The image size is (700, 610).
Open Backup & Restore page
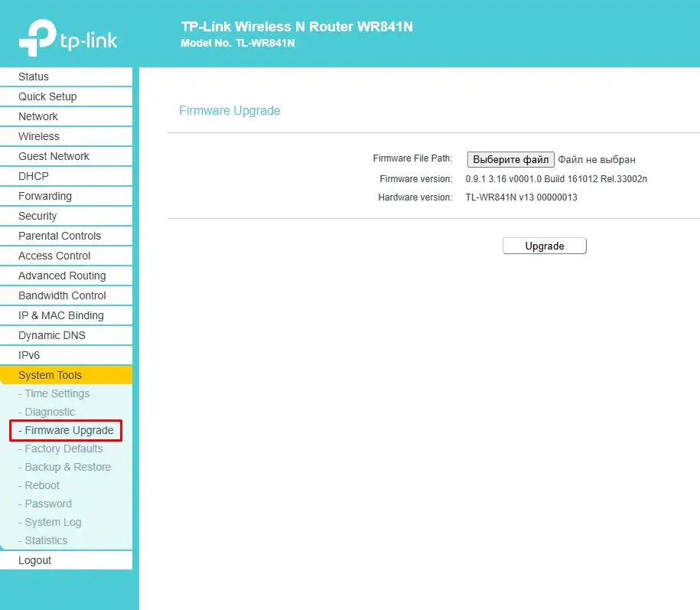[x=65, y=467]
